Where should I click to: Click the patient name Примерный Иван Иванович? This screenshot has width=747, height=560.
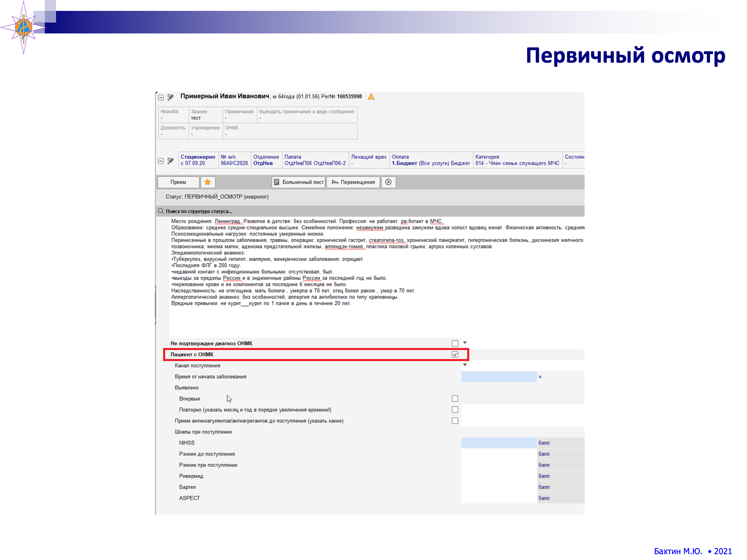225,96
